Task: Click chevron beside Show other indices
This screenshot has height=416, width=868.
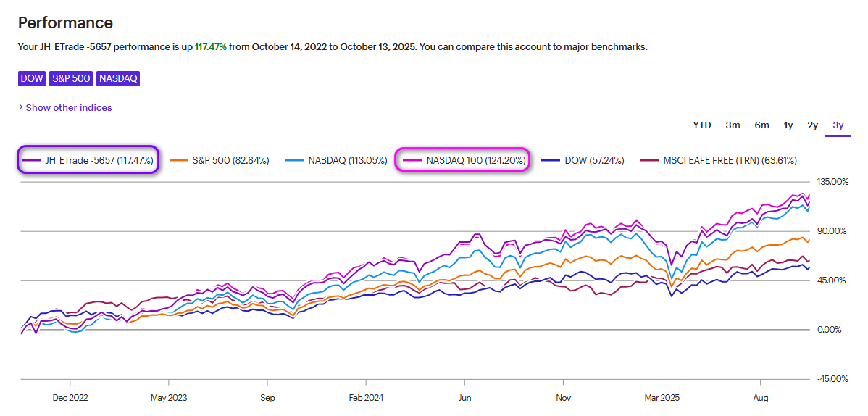Action: click(x=20, y=107)
